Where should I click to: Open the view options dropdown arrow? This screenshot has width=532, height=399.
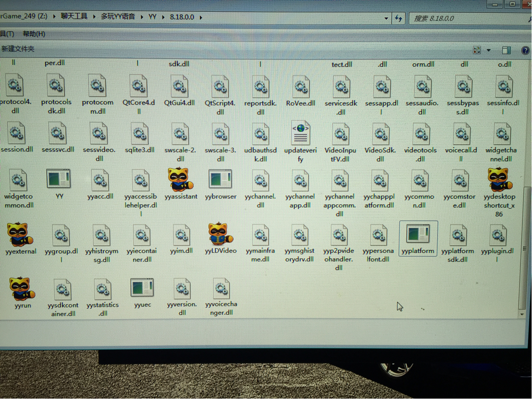(489, 50)
